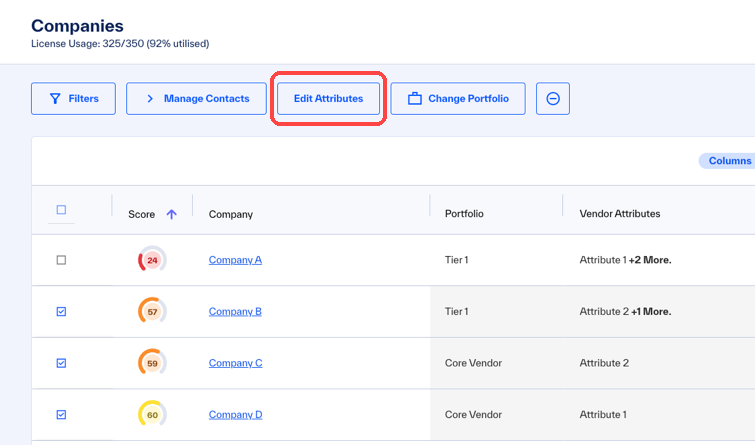The height and width of the screenshot is (445, 755).
Task: Click 'Tier 1' portfolio cell of Company B
Action: click(x=456, y=312)
